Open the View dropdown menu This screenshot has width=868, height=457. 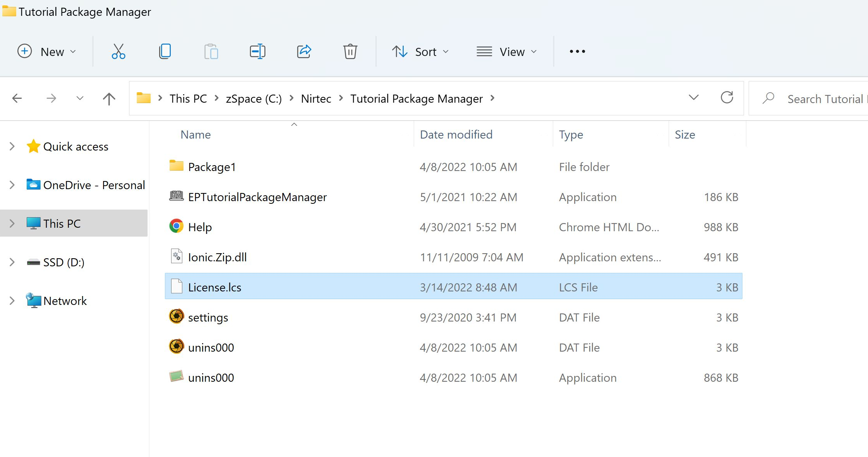click(x=507, y=51)
